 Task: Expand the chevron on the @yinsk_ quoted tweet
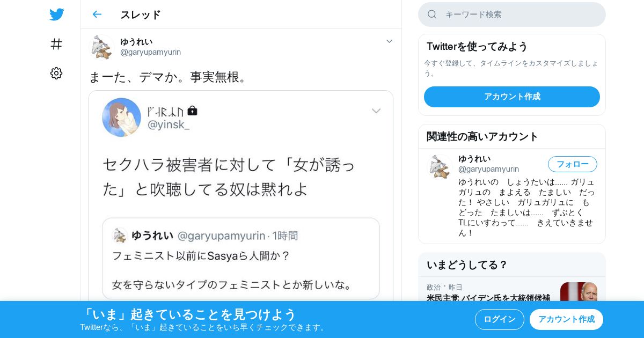(x=376, y=111)
